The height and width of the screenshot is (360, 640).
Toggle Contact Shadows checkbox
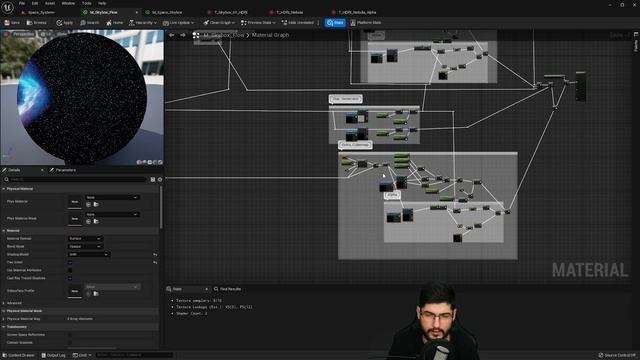[x=70, y=343]
